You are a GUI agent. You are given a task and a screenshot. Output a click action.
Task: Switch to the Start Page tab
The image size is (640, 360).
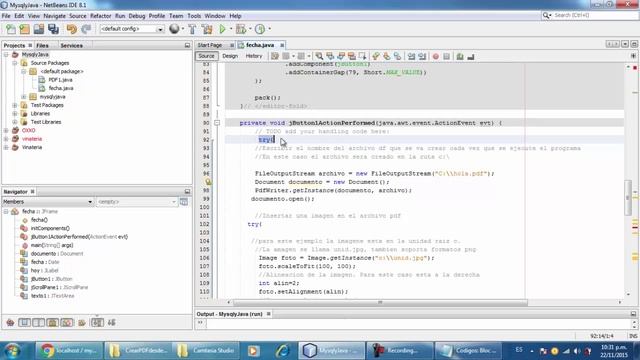coord(210,45)
